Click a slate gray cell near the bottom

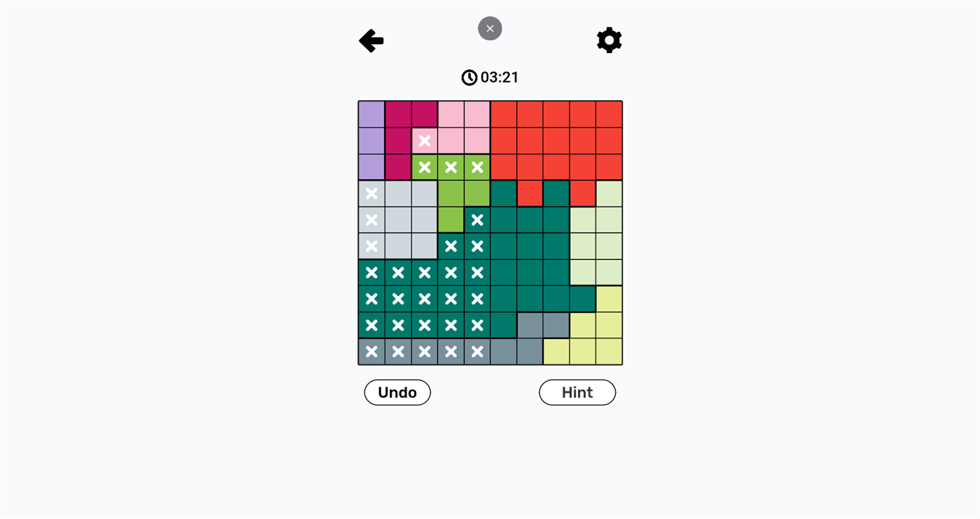[529, 325]
